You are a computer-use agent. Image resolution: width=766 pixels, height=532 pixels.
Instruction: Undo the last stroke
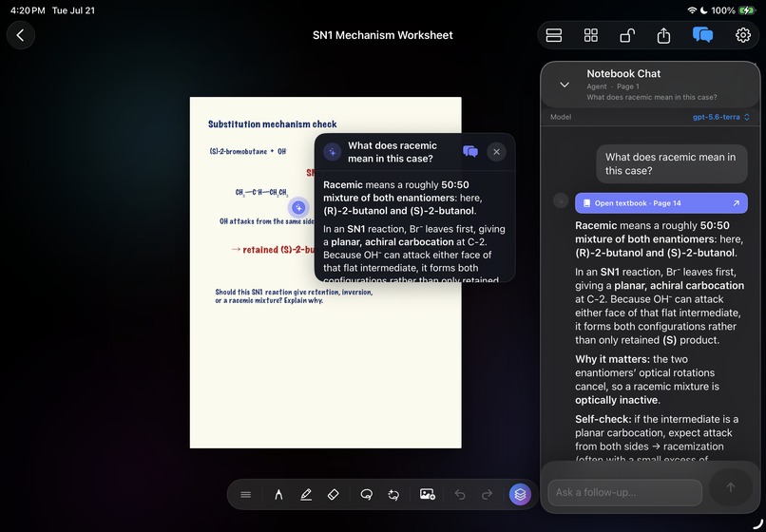pos(460,495)
